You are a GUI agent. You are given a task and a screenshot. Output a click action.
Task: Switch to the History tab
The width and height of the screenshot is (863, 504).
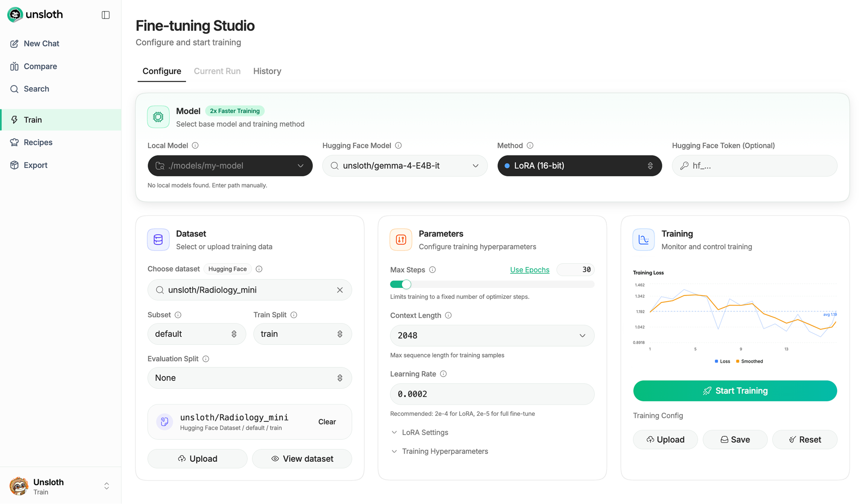point(267,71)
